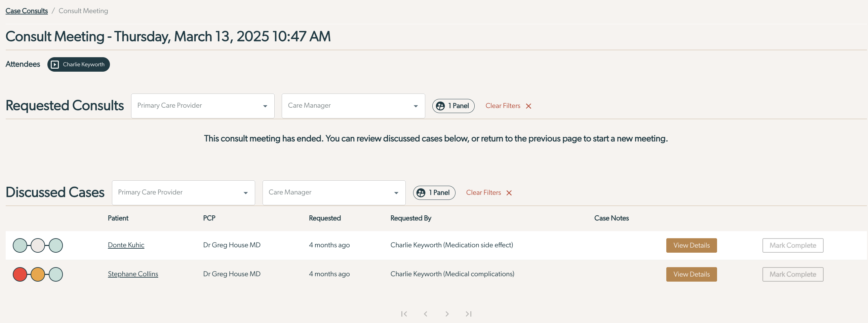Open the Stephane Collins patient link
Image resolution: width=868 pixels, height=323 pixels.
[x=133, y=274]
